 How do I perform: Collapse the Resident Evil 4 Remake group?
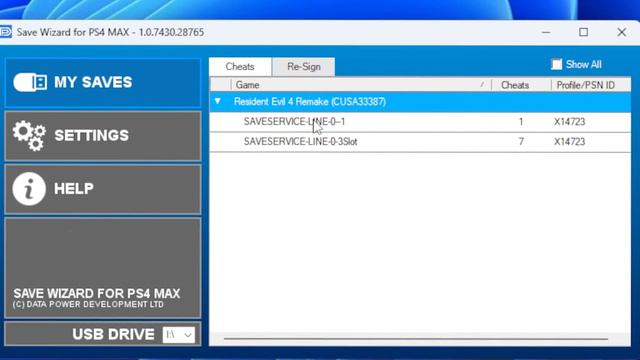pos(218,101)
